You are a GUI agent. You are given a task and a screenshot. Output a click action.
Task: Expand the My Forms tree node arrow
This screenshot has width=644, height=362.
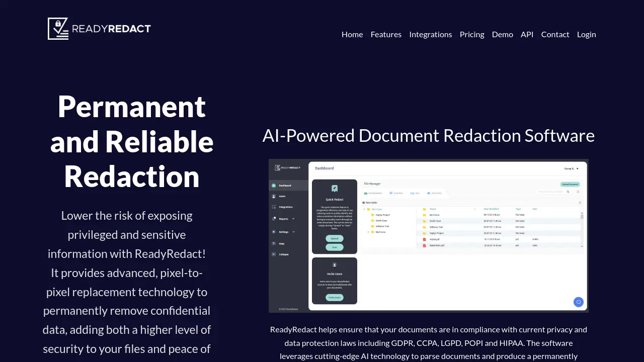tap(368, 232)
